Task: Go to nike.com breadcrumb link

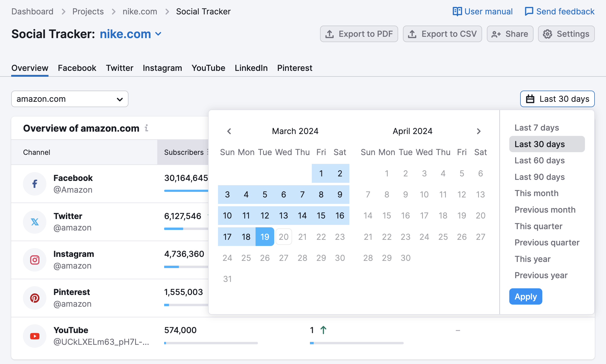Action: coord(140,11)
